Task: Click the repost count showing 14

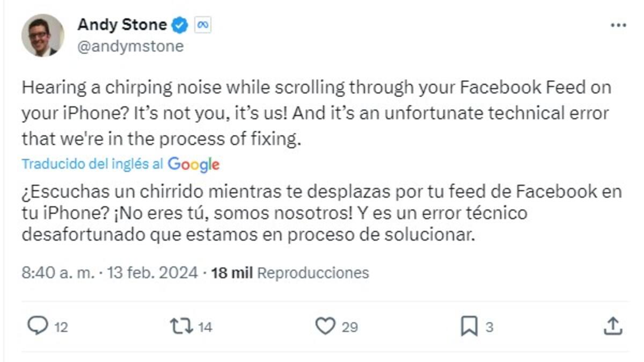Action: [x=204, y=326]
